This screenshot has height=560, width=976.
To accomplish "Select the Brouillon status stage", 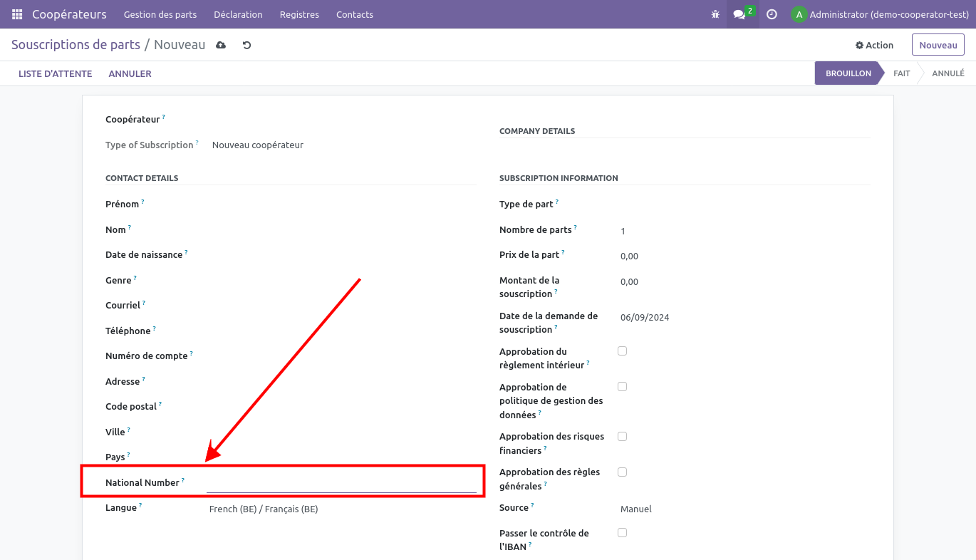I will 848,73.
